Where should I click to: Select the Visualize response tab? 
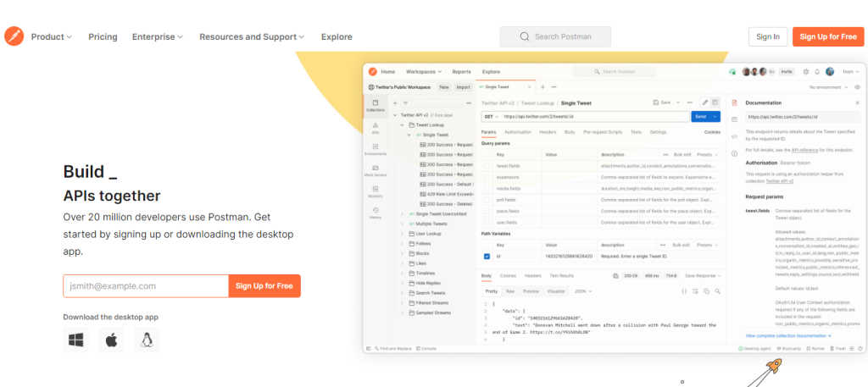click(556, 290)
